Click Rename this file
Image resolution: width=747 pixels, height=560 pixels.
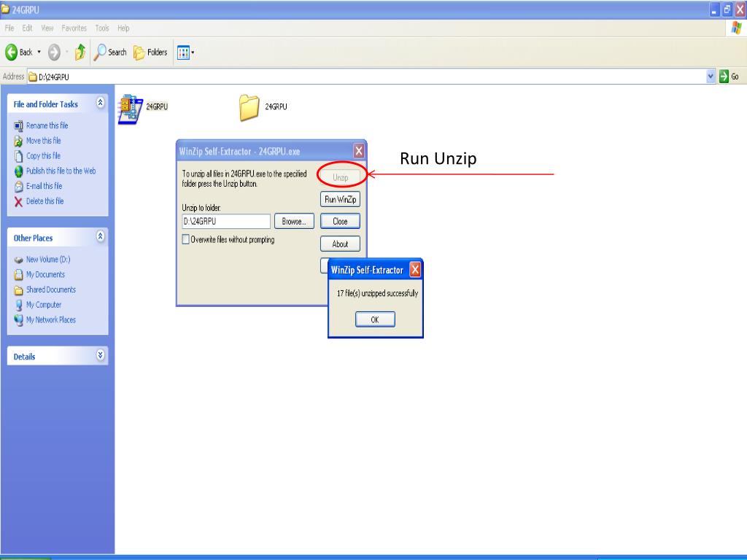click(47, 125)
